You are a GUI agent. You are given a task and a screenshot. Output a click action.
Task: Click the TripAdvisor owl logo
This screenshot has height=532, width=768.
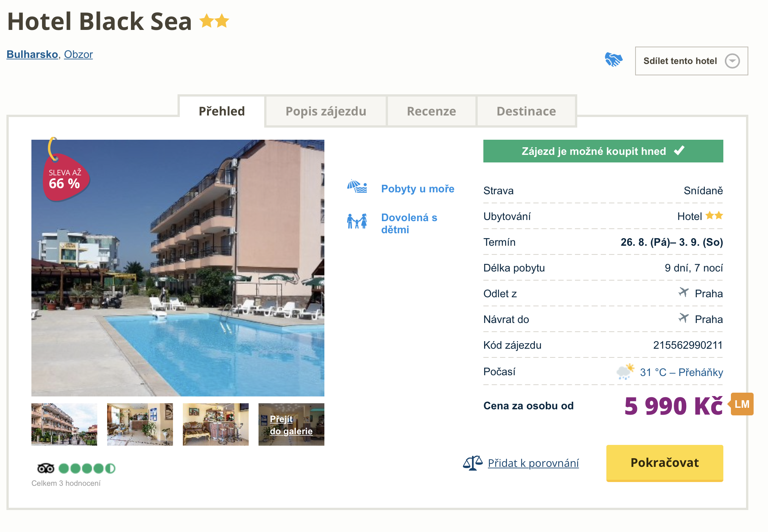point(45,468)
